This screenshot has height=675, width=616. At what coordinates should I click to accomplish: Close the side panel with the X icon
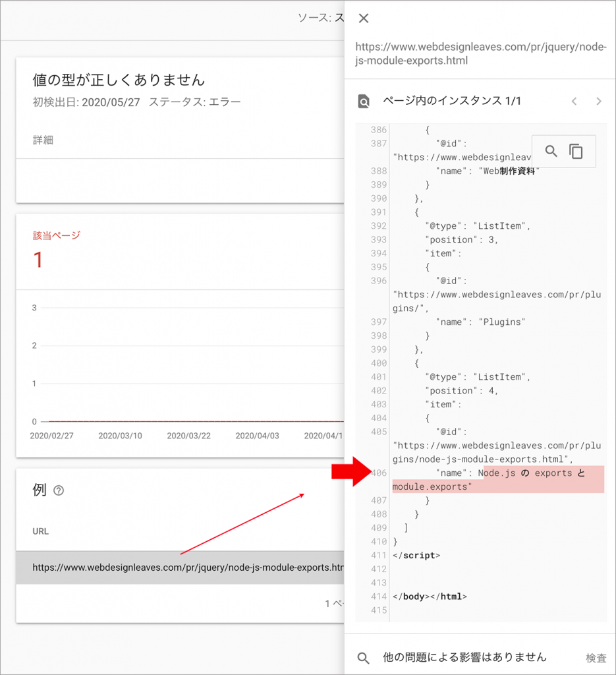pyautogui.click(x=363, y=18)
